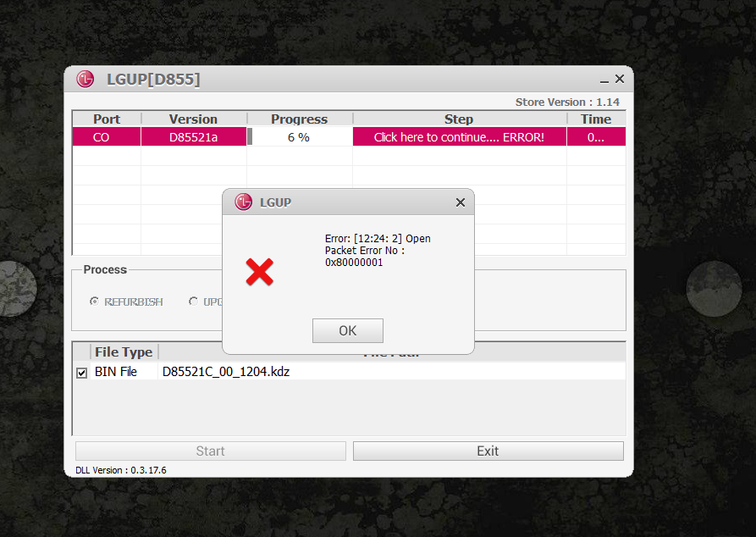Image resolution: width=756 pixels, height=537 pixels.
Task: Click the DLL Version : 0.3.17.6 text
Action: click(x=121, y=470)
